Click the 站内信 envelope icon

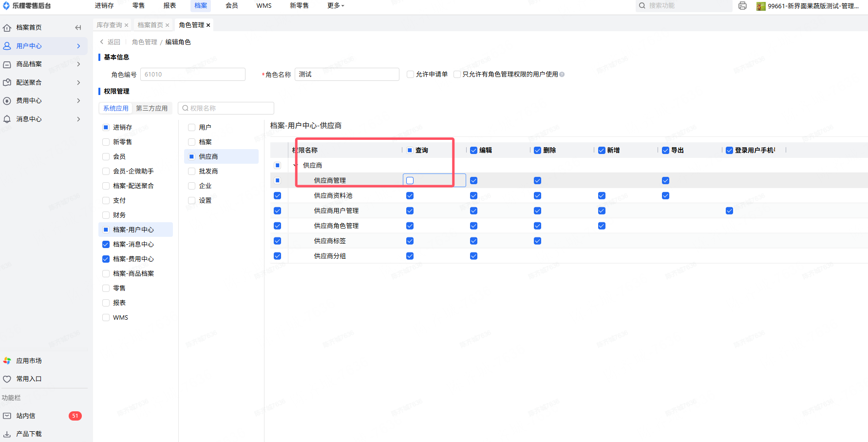7,416
